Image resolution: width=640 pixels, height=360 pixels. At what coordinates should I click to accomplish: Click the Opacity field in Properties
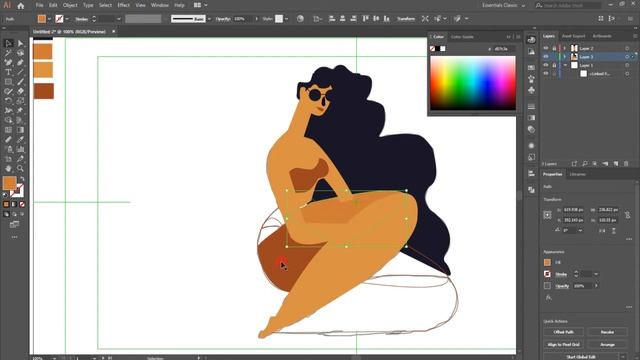point(581,286)
